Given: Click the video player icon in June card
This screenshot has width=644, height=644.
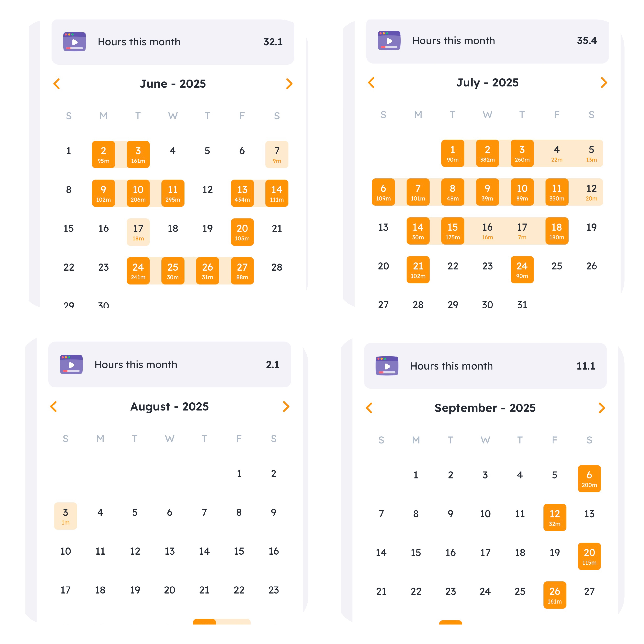Looking at the screenshot, I should coord(74,42).
